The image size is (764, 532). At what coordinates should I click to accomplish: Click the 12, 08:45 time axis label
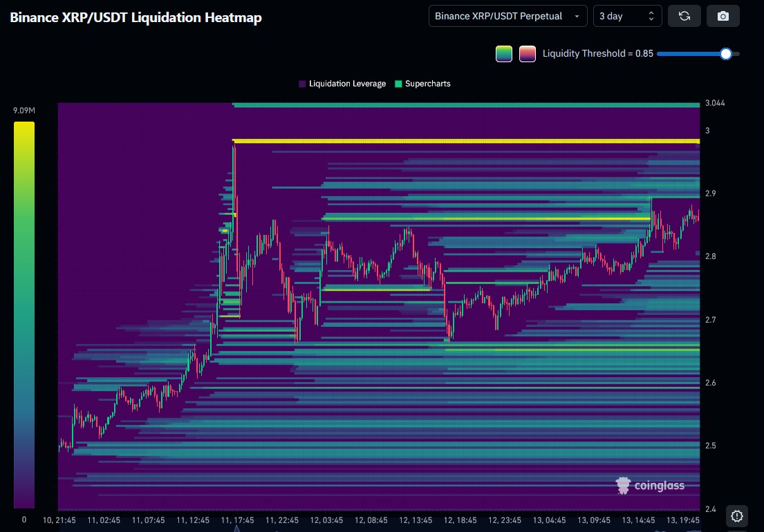tap(371, 520)
